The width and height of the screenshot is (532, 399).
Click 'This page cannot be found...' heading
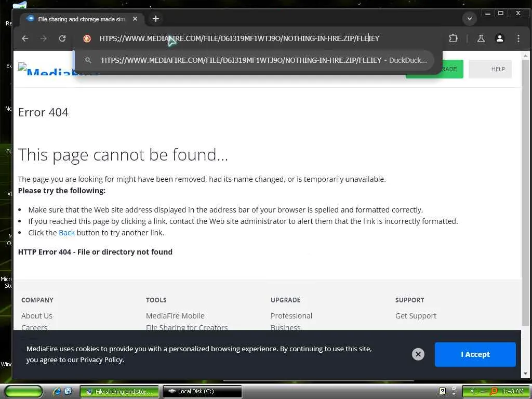coord(123,155)
